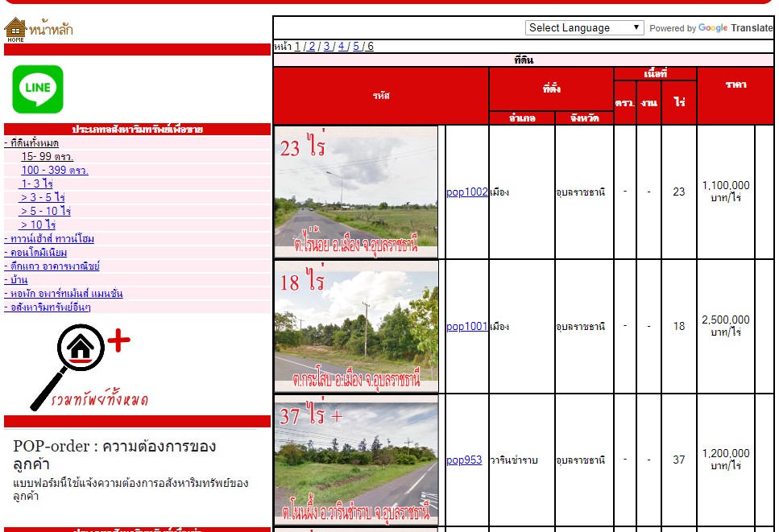Open listing pop1002 link
Viewport: 779px width, 532px height.
467,192
